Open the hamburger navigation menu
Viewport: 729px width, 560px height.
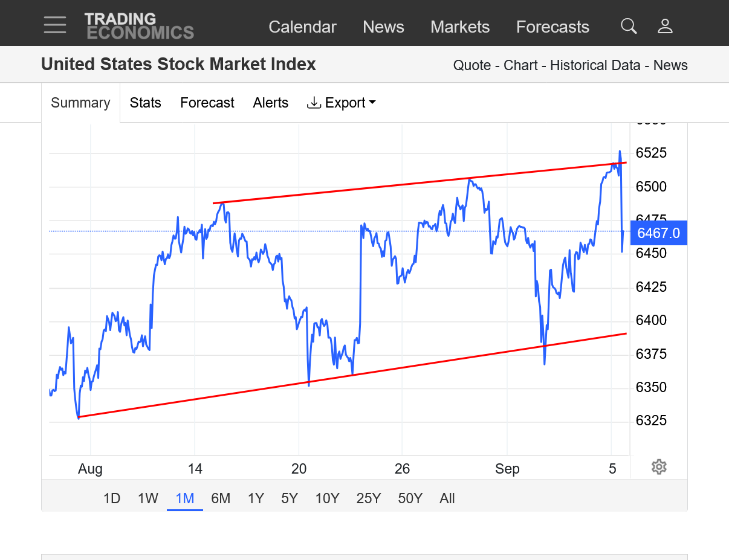55,25
